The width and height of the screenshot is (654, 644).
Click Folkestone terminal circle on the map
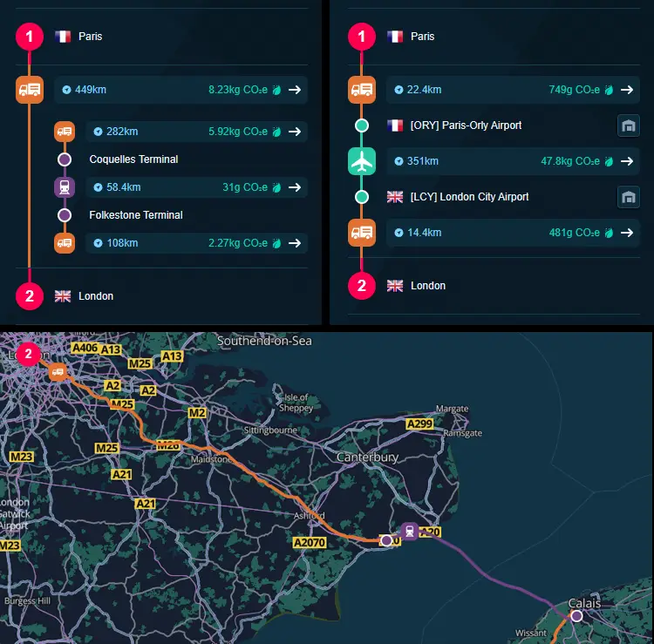tap(386, 540)
